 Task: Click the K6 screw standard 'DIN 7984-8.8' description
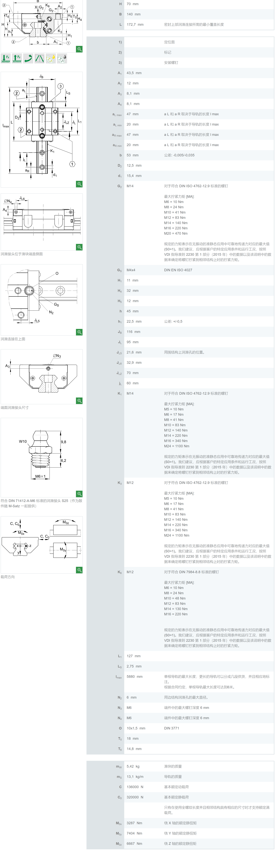coord(191,572)
